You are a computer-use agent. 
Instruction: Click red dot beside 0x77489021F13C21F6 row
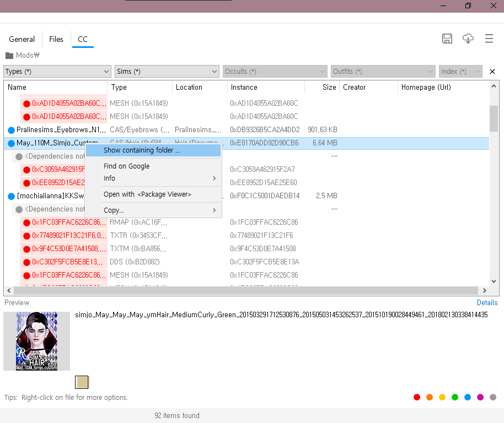26,236
